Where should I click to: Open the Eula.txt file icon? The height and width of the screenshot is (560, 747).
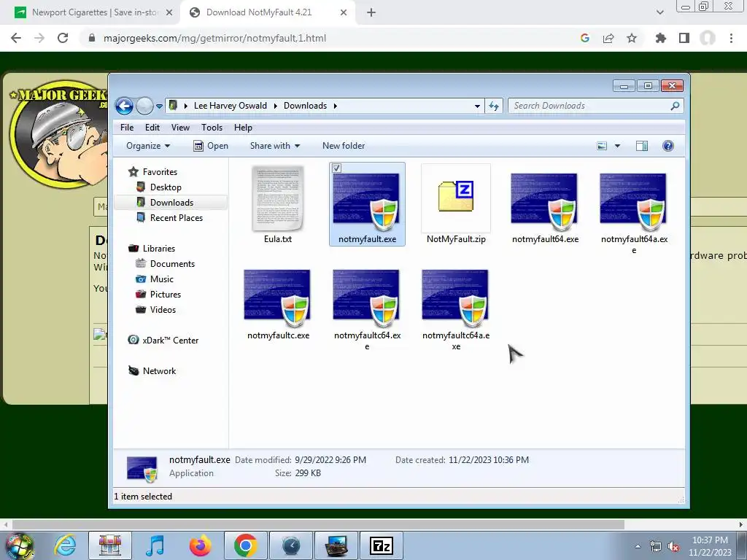point(278,199)
